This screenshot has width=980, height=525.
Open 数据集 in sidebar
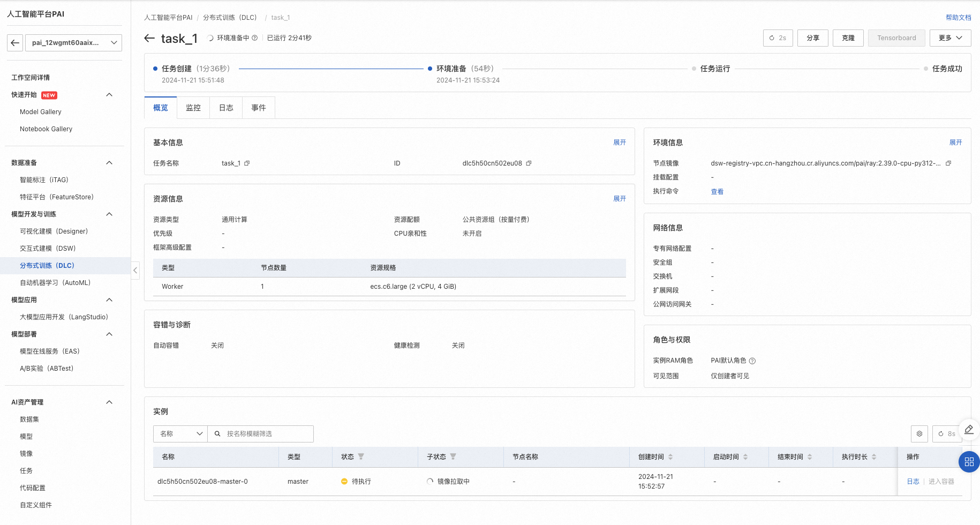click(29, 419)
